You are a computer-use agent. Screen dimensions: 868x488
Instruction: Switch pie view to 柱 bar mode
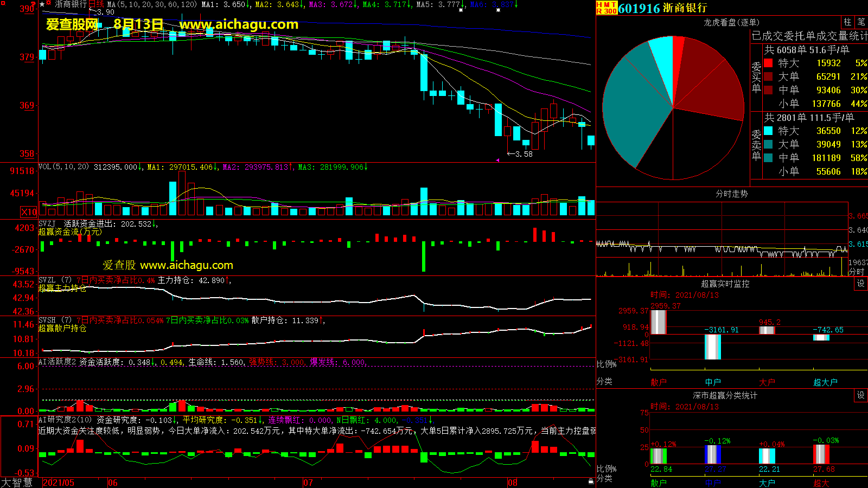[x=847, y=22]
